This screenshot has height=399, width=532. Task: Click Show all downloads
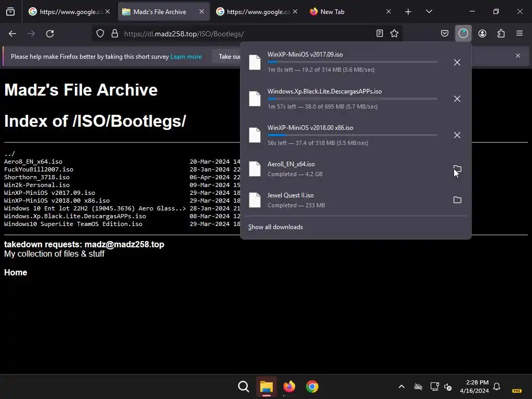tap(275, 227)
